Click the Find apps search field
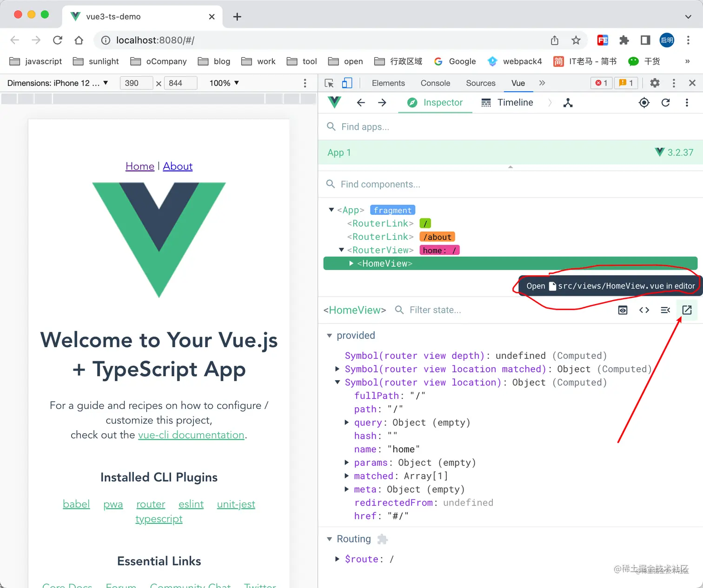The height and width of the screenshot is (588, 703). tap(511, 127)
